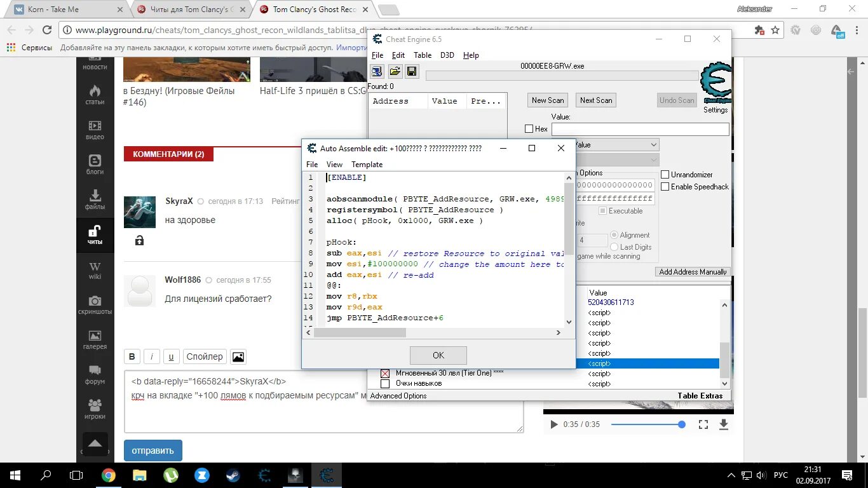Viewport: 868px width, 488px height.
Task: Play the video in the player
Action: 553,424
